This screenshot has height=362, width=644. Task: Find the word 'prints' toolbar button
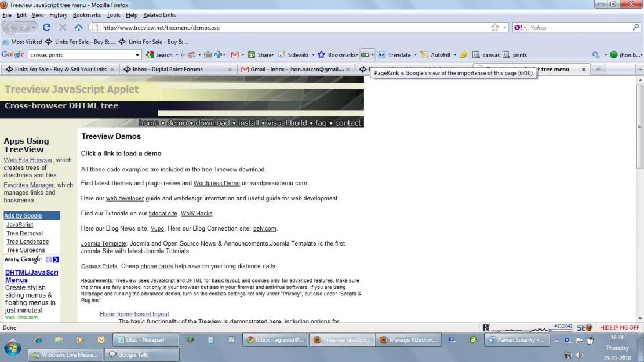515,55
